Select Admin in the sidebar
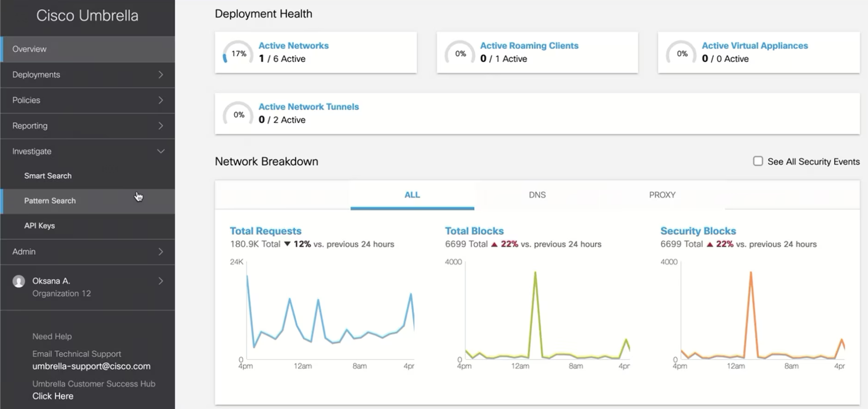The width and height of the screenshot is (868, 409). coord(87,252)
